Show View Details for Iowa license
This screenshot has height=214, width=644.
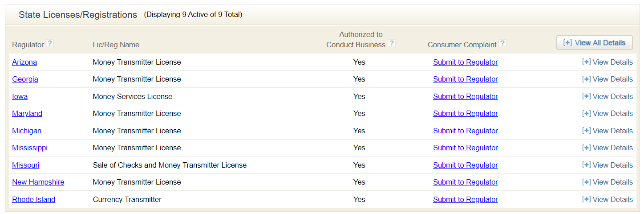607,96
